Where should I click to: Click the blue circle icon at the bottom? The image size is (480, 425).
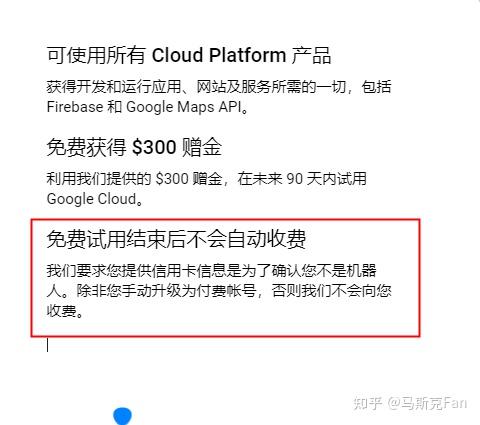point(122,416)
